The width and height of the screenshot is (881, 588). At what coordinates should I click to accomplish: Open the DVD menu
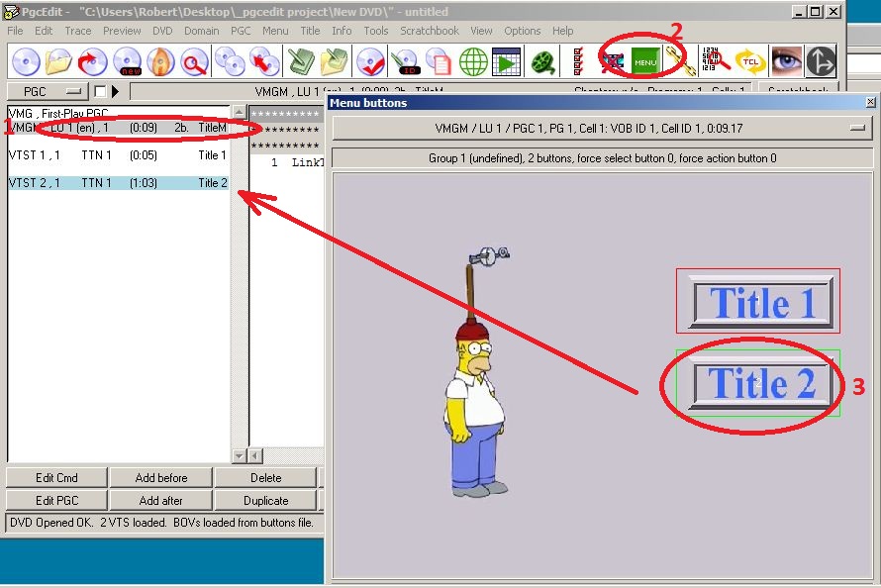(162, 31)
